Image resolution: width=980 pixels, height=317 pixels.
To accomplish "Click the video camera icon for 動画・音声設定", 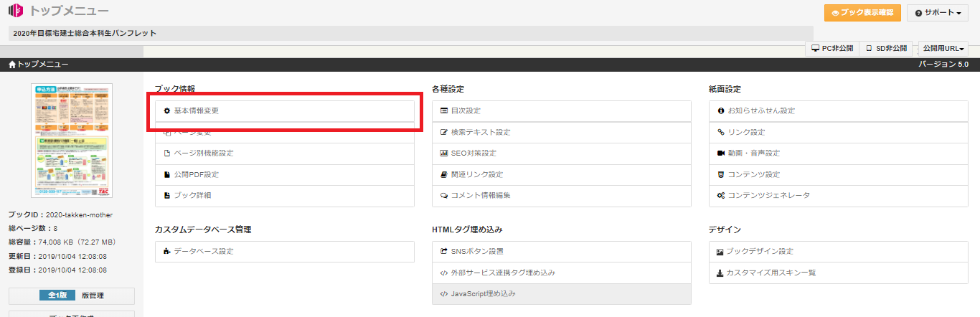I will [x=721, y=153].
